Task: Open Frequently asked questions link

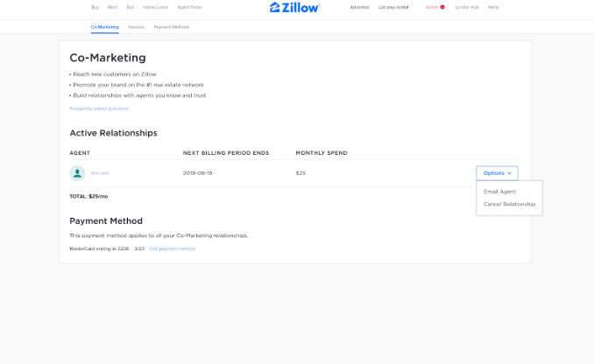Action: coord(99,108)
